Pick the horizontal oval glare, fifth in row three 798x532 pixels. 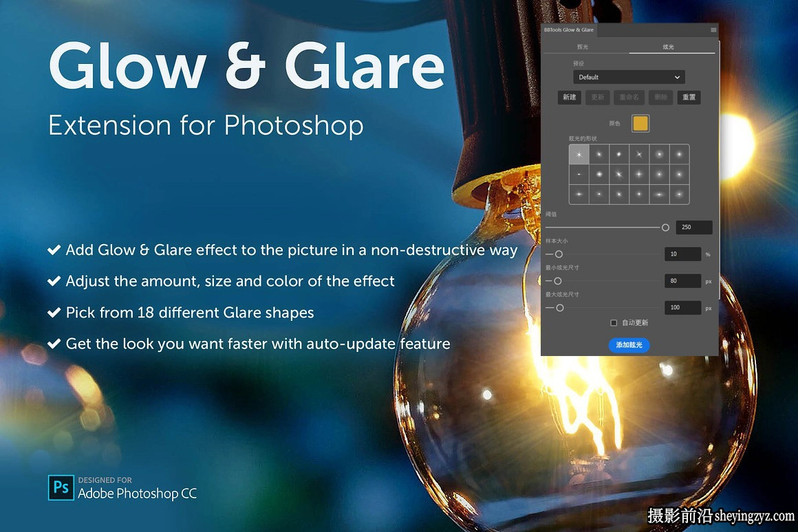(659, 195)
